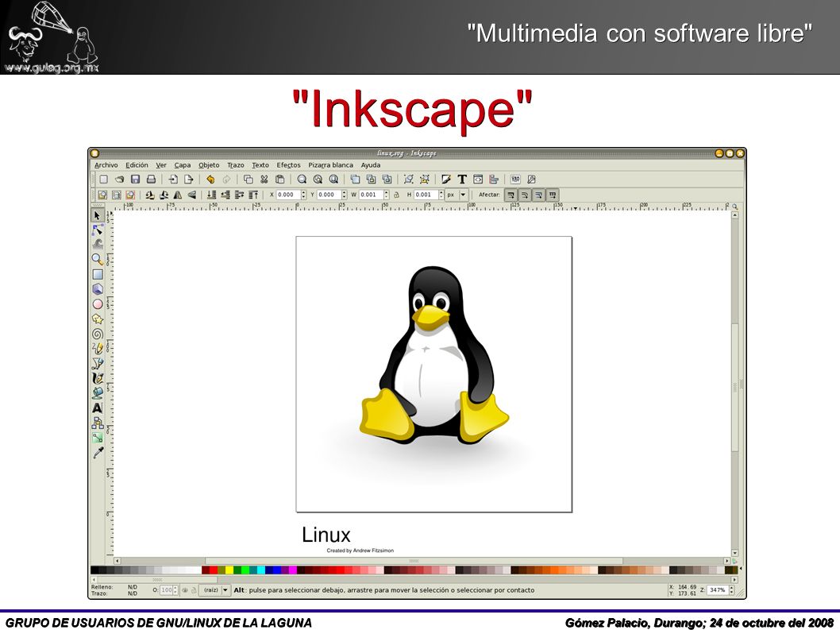
Task: Click the Paste clipboard icon
Action: click(279, 179)
